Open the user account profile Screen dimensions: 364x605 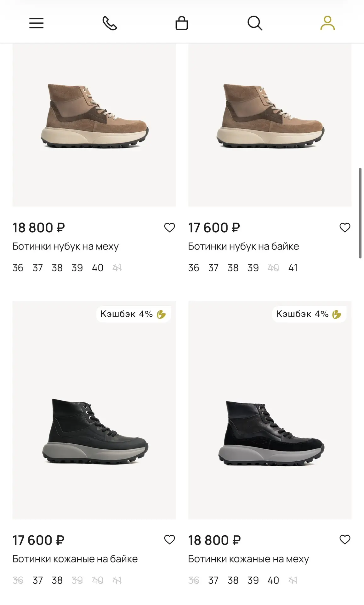tap(327, 23)
